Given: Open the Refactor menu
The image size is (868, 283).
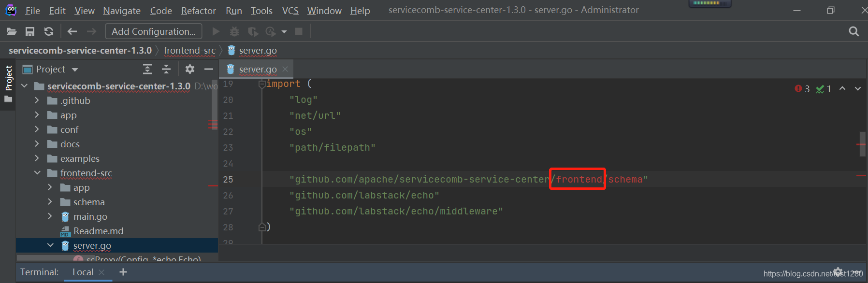Looking at the screenshot, I should [x=198, y=11].
